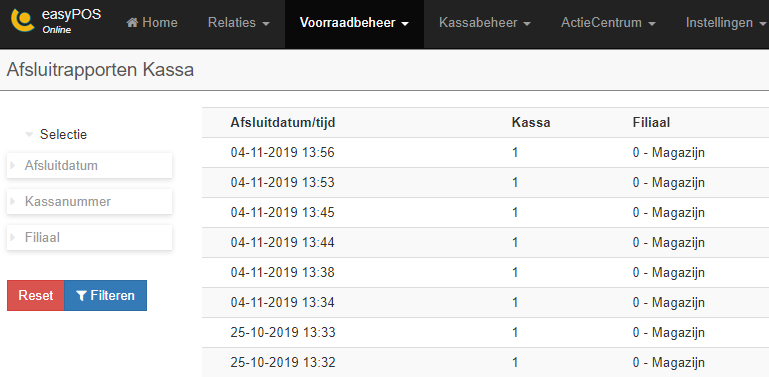The height and width of the screenshot is (377, 769).
Task: Select the 25-10-2019 13:33 report row
Action: tap(486, 332)
